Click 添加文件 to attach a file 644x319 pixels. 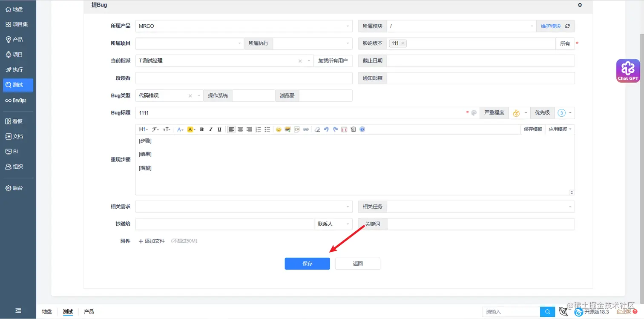click(x=152, y=241)
